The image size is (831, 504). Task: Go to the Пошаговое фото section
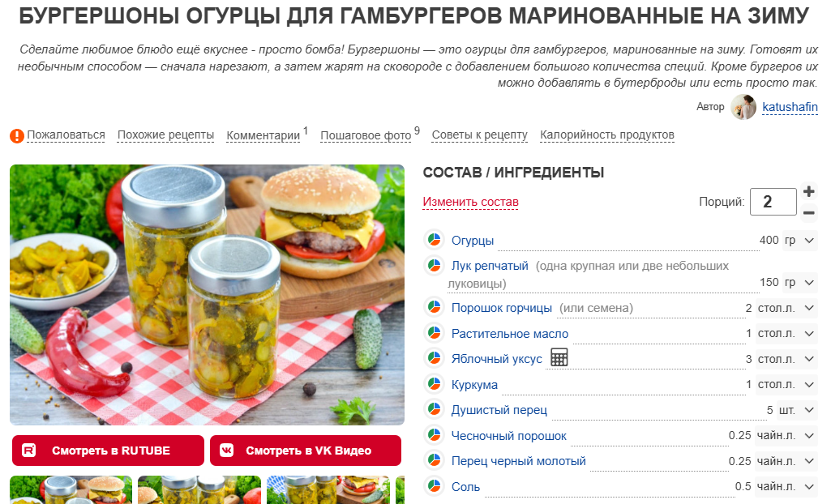click(366, 135)
